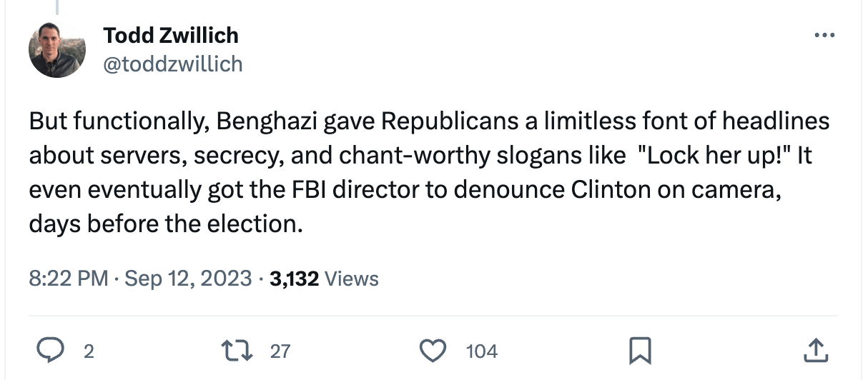
Task: Click the 8:22 PM time text
Action: [x=69, y=278]
